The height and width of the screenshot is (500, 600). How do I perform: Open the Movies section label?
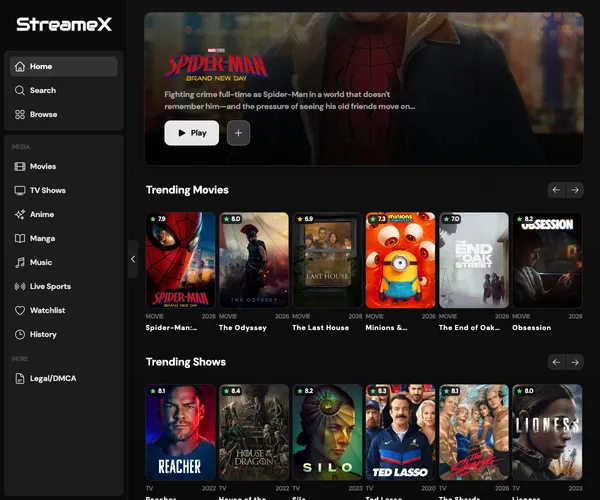click(43, 166)
